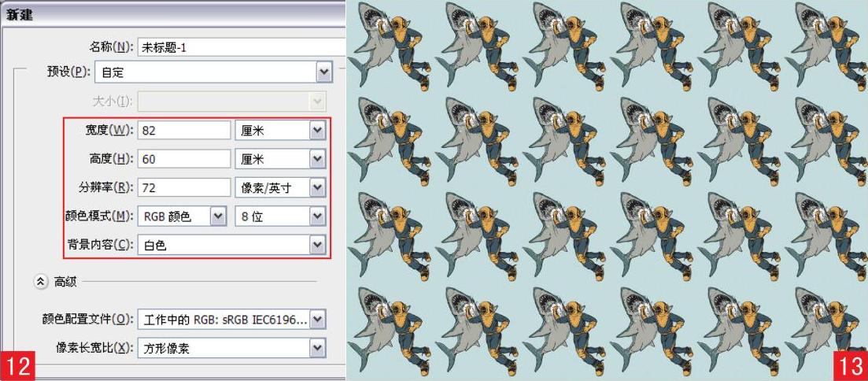The image size is (868, 381).
Task: Open the RGB 颜色 color mode dropdown
Action: pyautogui.click(x=182, y=216)
